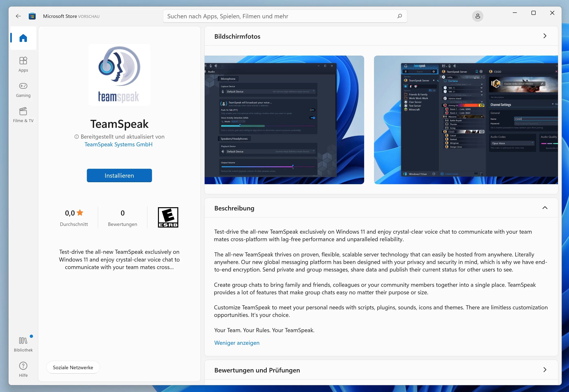Screen dimensions: 569x392
Task: Click the Weniger anzeigen link
Action: pyautogui.click(x=237, y=342)
